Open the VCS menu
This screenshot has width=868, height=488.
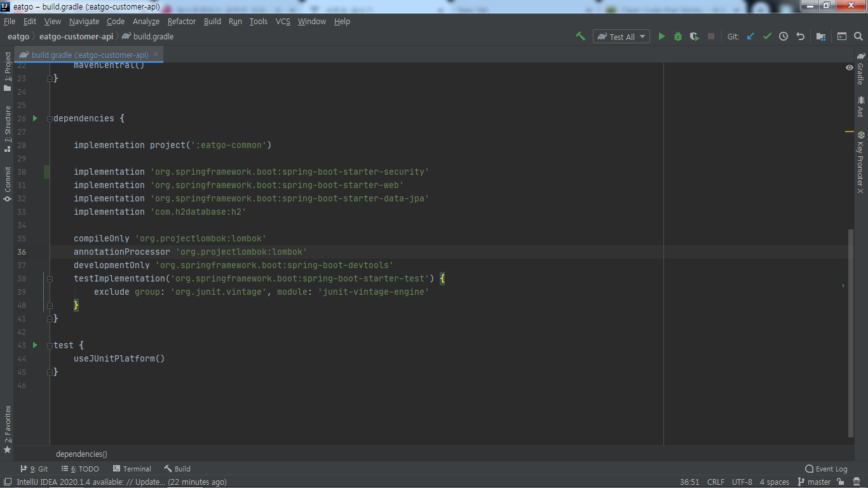283,21
